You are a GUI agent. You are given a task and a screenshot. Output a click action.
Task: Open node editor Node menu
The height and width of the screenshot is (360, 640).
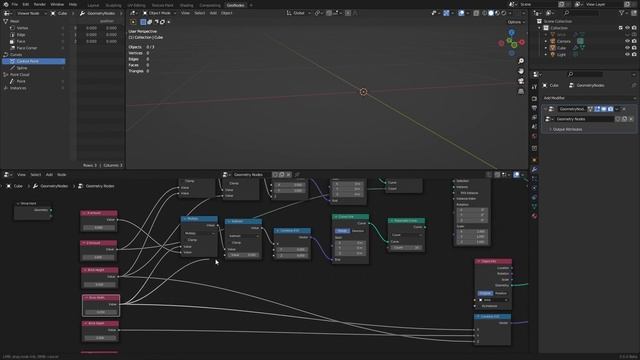[62, 175]
